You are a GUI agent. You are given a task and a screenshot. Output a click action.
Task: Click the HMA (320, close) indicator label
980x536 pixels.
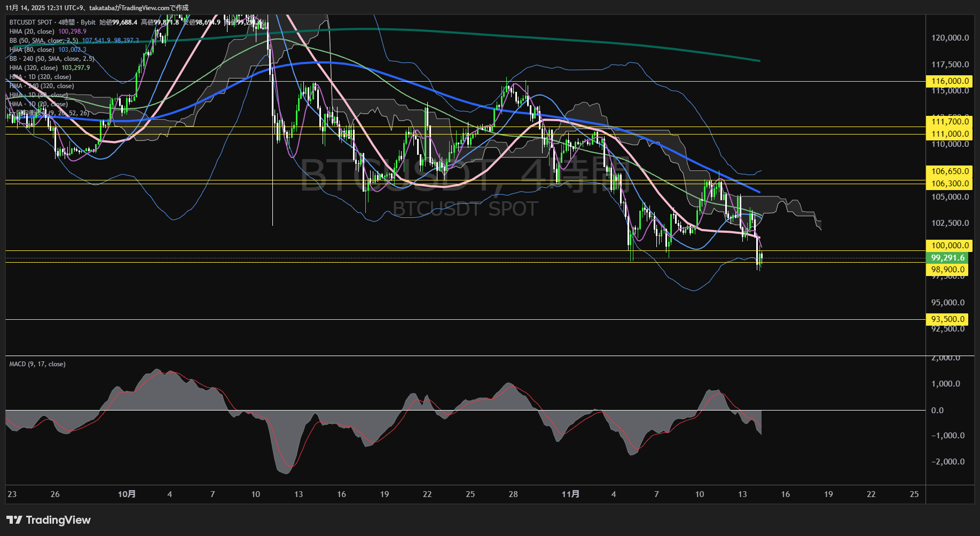click(33, 68)
